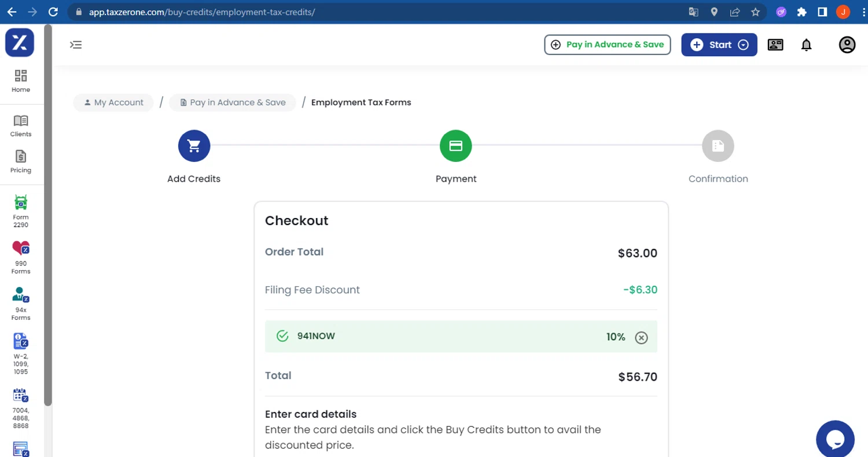This screenshot has width=868, height=457.
Task: Toggle browser side panel icon
Action: coord(822,12)
